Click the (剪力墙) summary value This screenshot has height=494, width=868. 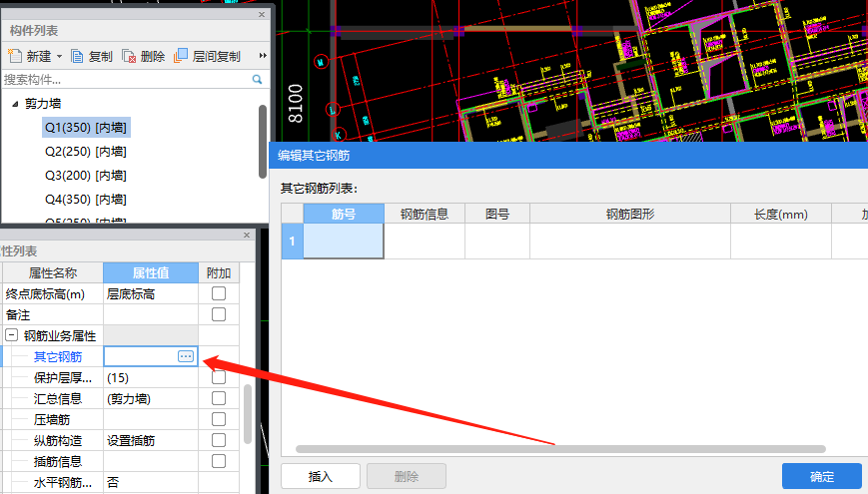(x=151, y=399)
